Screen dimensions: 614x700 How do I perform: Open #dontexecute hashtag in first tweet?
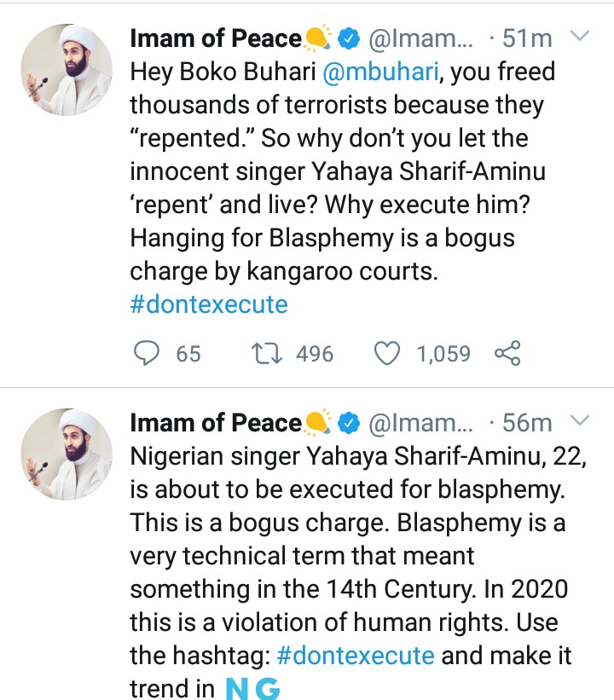209,305
